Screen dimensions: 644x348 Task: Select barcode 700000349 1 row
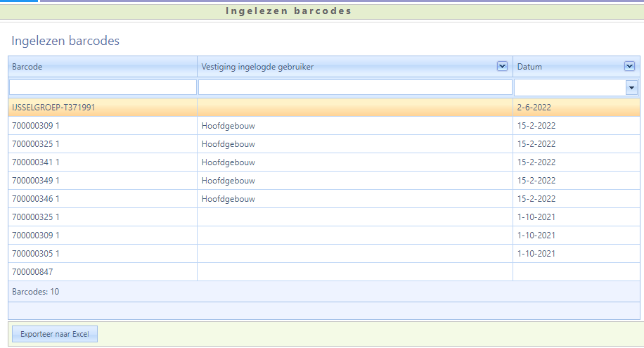(36, 181)
